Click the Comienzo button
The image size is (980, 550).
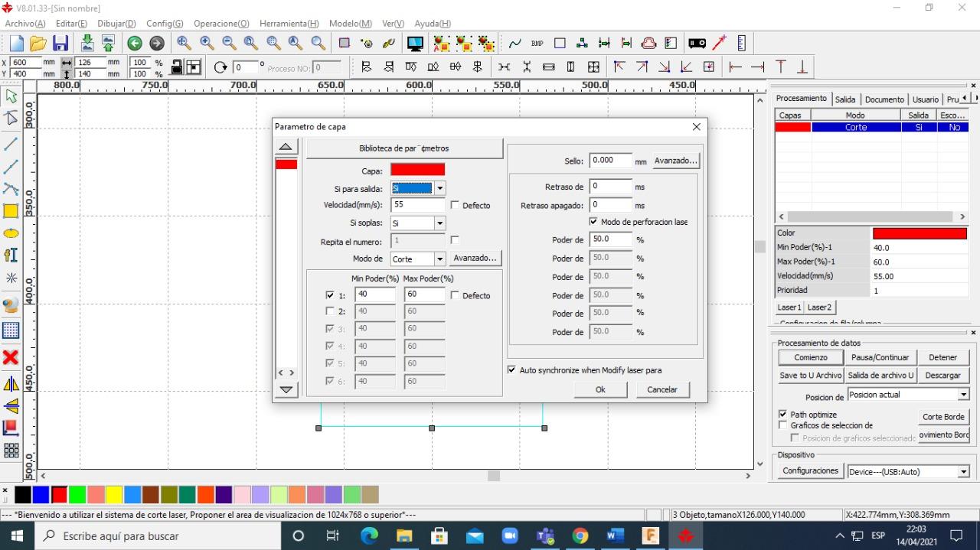[x=811, y=357]
